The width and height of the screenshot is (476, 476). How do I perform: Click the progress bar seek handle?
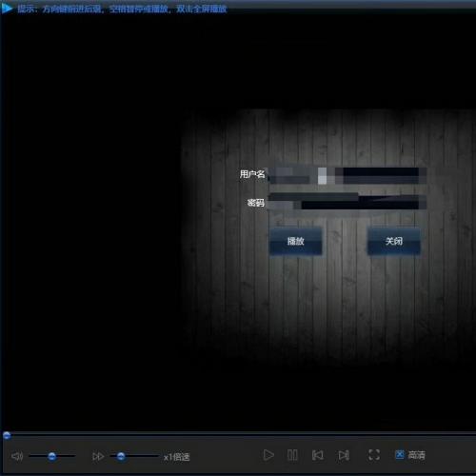7,435
